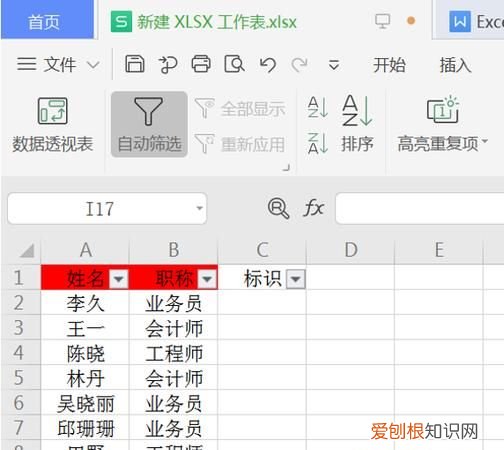Click the zoom magnifier next to fx

pos(278,208)
